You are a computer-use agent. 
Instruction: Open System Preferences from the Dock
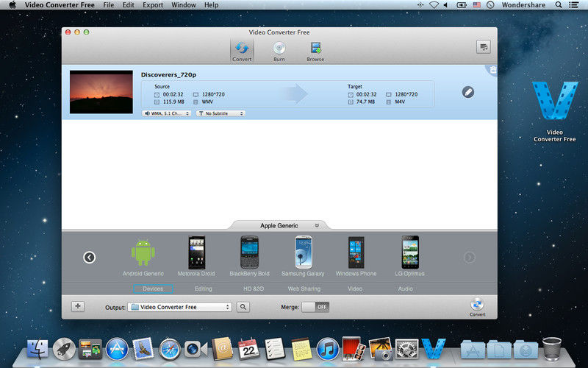(407, 349)
